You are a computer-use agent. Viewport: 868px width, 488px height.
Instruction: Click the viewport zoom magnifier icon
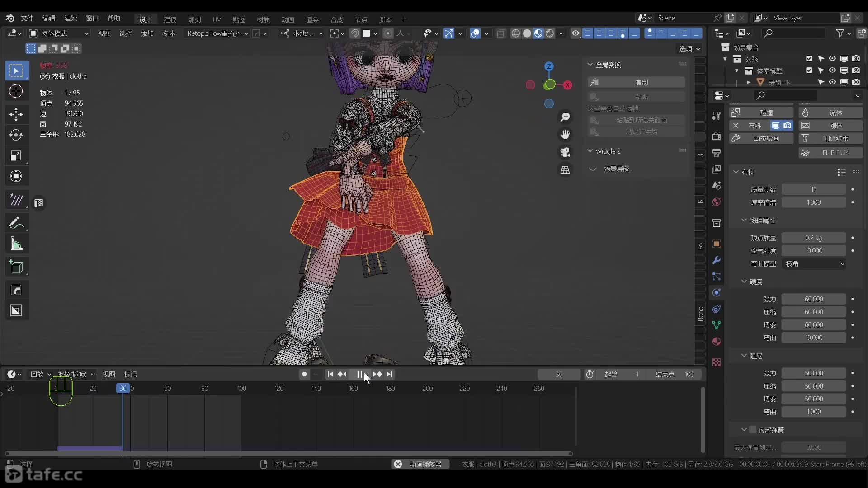click(x=565, y=117)
